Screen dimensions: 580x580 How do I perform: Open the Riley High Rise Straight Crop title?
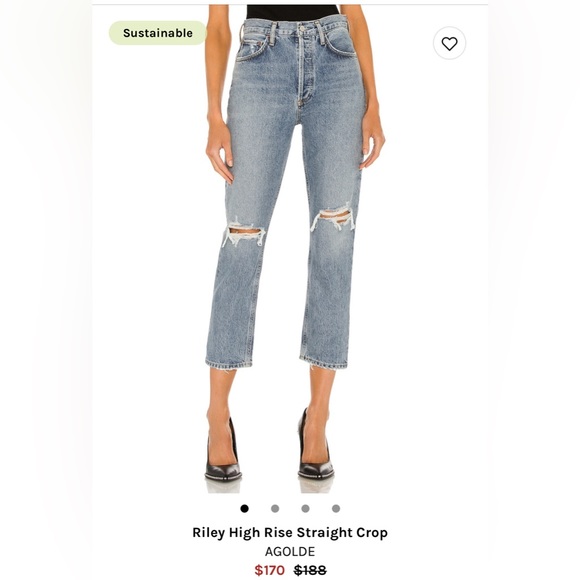tap(290, 533)
